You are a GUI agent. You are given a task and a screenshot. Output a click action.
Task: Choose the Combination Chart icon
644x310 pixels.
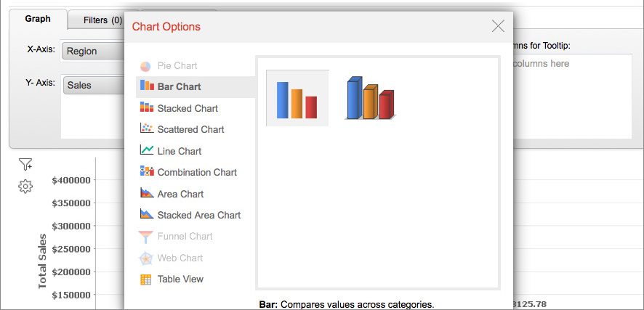point(146,172)
